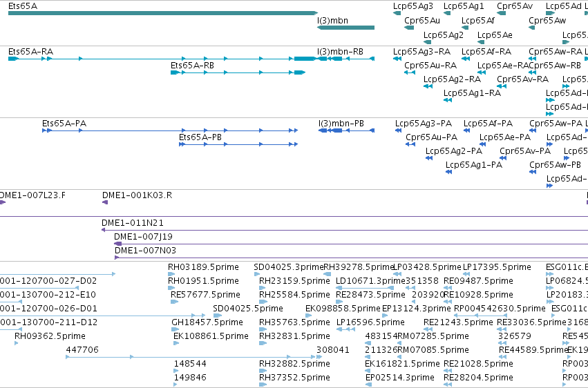588x388 pixels.
Task: Select the LP16596.5prime EST label
Action: (370, 322)
